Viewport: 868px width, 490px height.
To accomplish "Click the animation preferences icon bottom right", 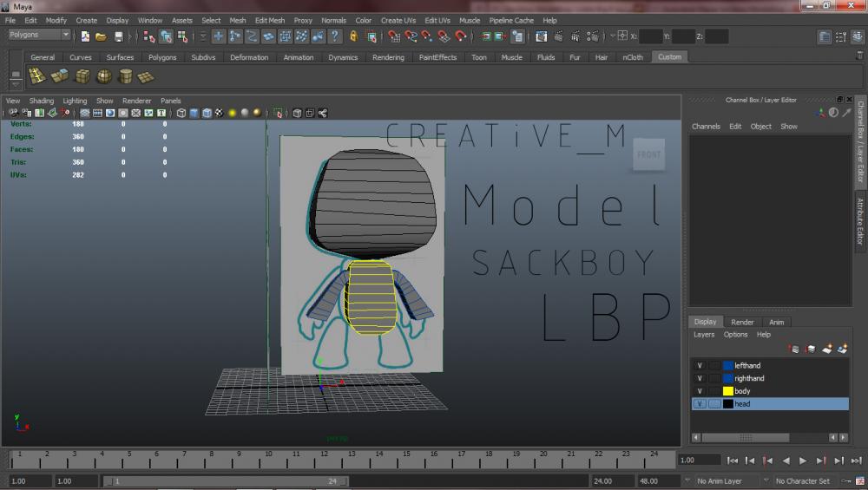I will click(860, 480).
